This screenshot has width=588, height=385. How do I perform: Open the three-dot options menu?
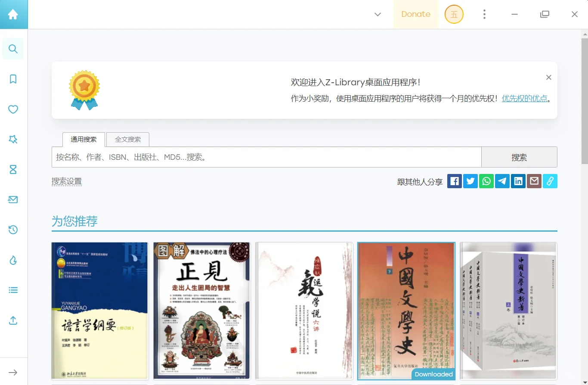coord(484,14)
